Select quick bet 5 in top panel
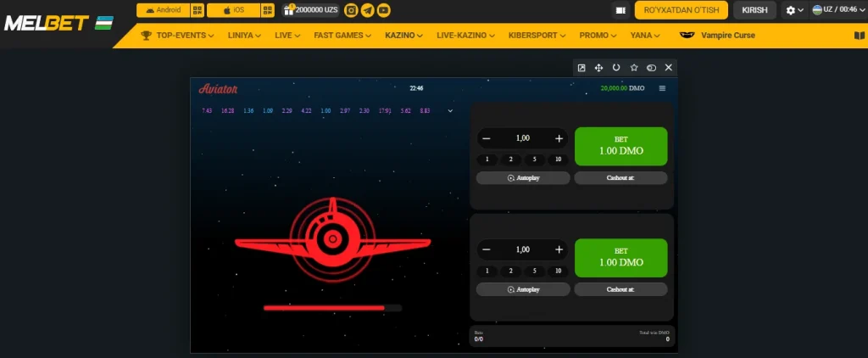 (535, 159)
